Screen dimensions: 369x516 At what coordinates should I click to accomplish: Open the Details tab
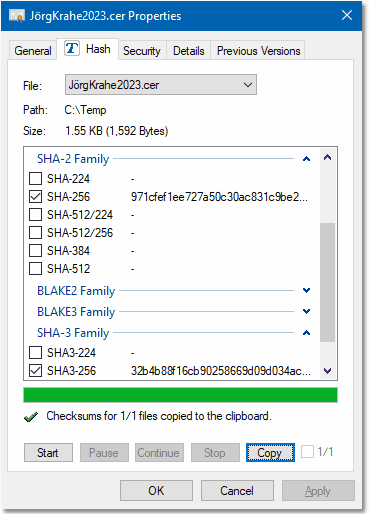click(189, 51)
